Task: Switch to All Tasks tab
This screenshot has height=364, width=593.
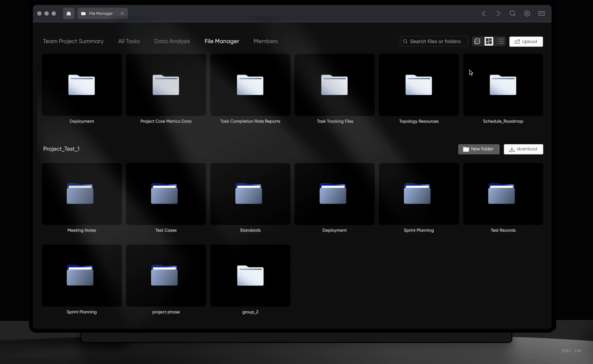Action: coord(129,41)
